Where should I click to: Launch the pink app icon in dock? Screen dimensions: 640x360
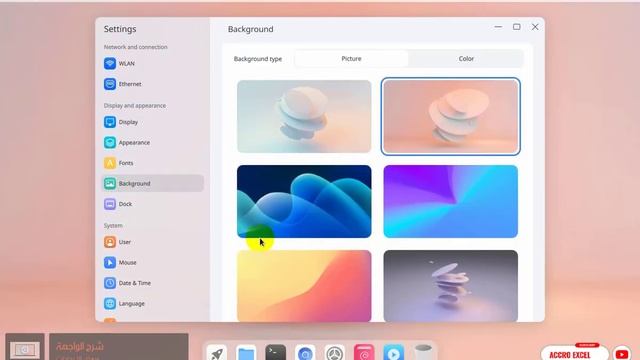coord(364,353)
